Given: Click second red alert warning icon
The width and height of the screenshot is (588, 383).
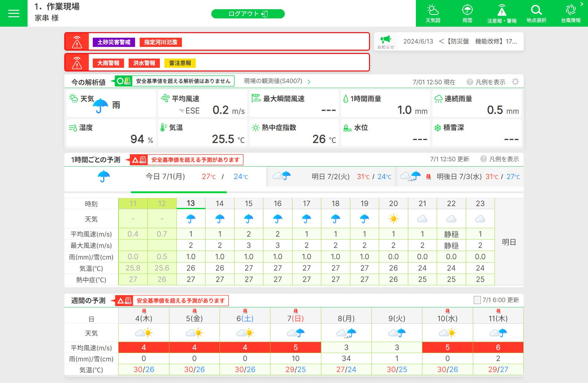Looking at the screenshot, I should click(77, 63).
